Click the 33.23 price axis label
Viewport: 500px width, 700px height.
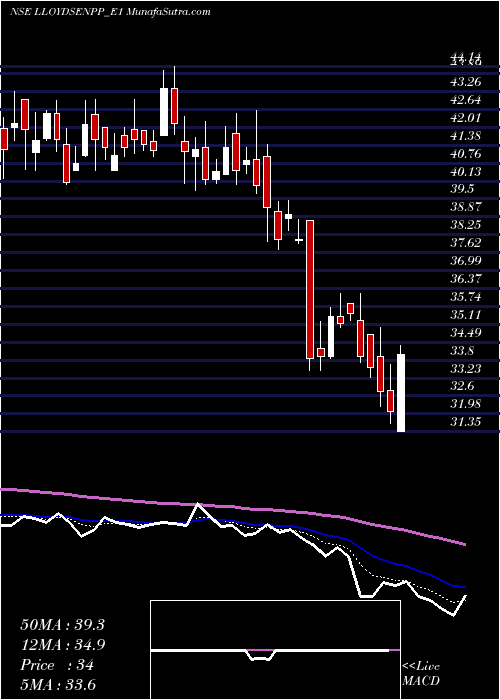click(x=466, y=368)
